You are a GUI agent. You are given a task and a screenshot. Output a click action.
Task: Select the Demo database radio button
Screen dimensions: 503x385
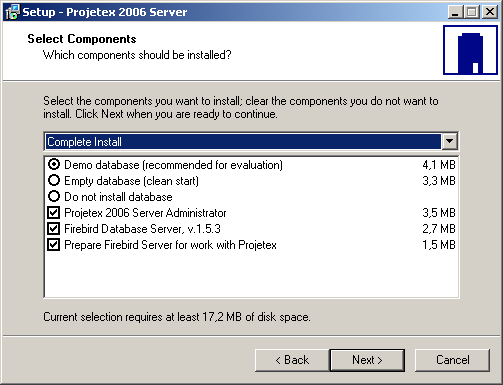tap(54, 164)
